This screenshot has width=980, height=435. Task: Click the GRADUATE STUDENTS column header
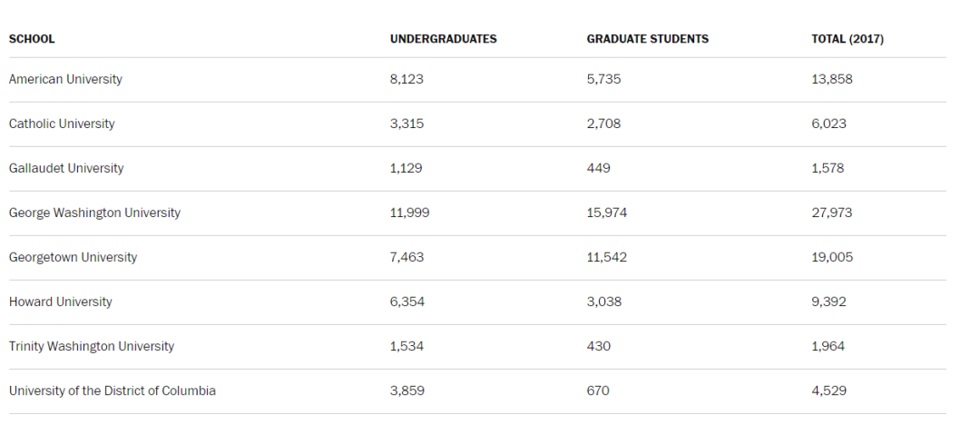647,39
